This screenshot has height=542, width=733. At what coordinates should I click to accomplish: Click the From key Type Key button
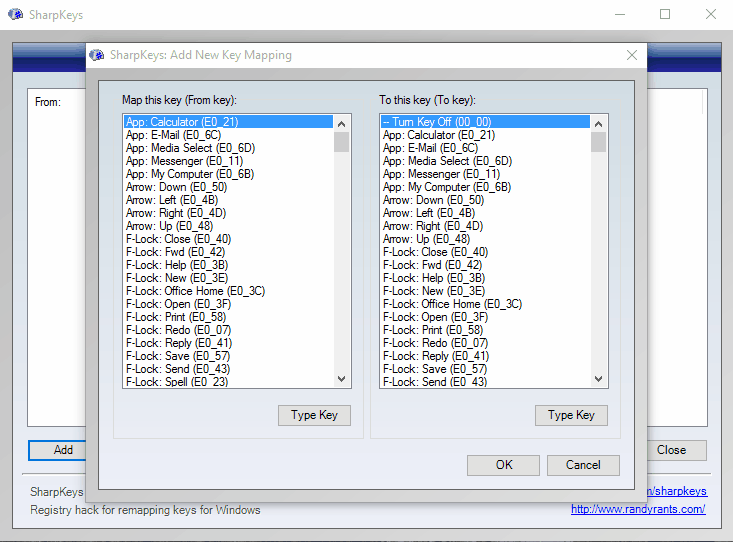[x=314, y=415]
